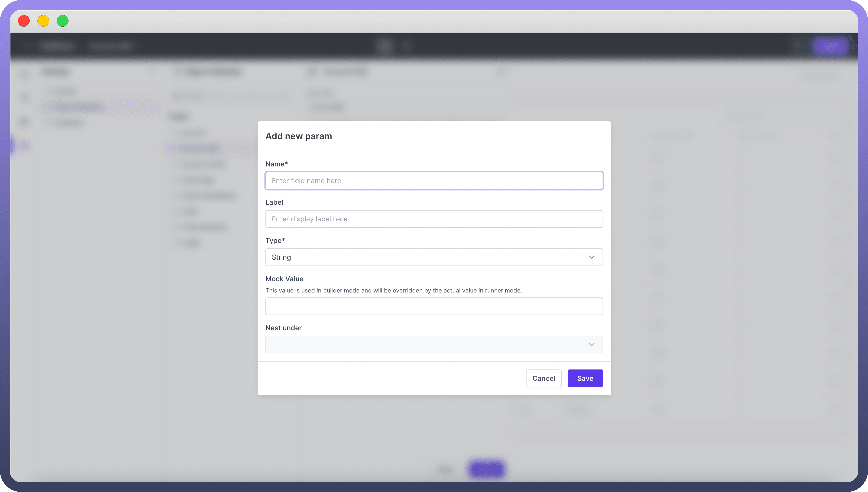Click the "Label" caption above display input
Viewport: 868px width, 492px height.
point(274,202)
